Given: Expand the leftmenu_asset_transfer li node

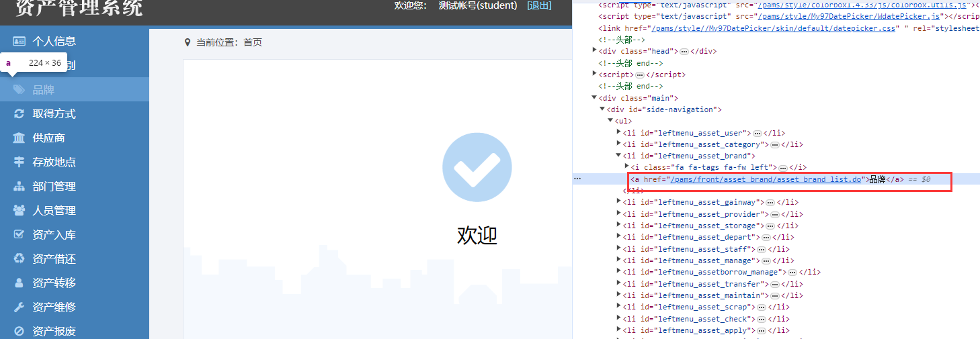Looking at the screenshot, I should [x=618, y=283].
